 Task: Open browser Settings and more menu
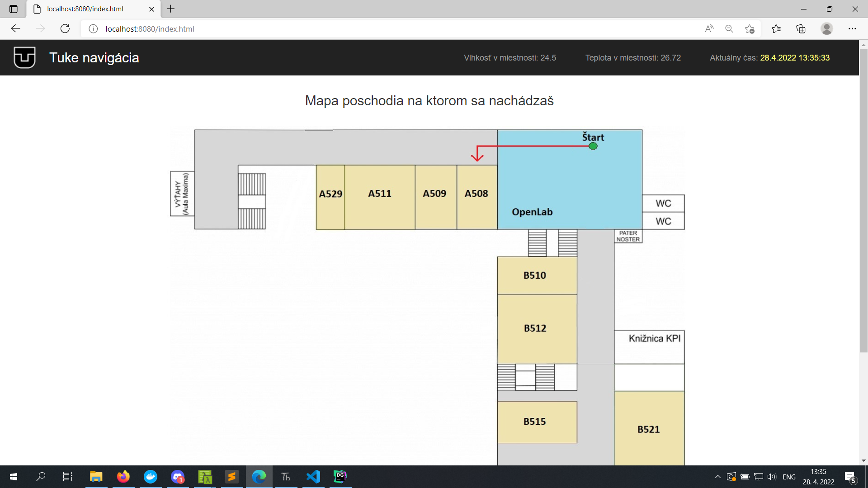tap(852, 29)
